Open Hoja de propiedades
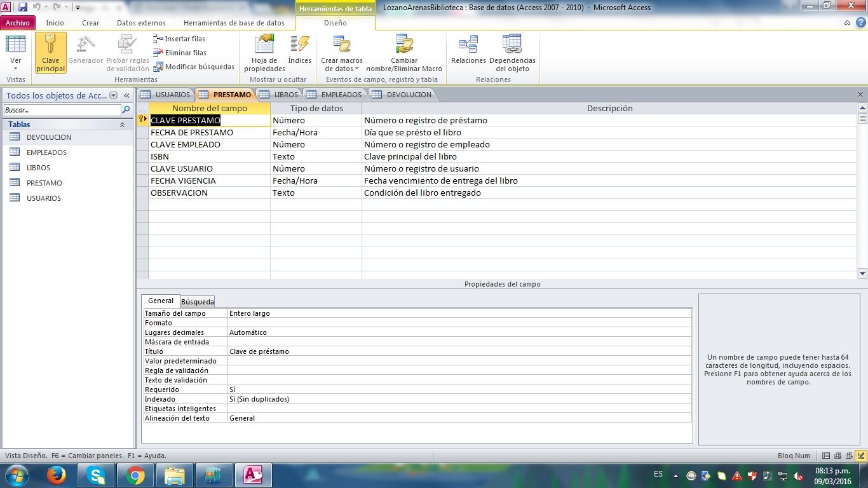Viewport: 868px width, 488px height. pyautogui.click(x=264, y=52)
